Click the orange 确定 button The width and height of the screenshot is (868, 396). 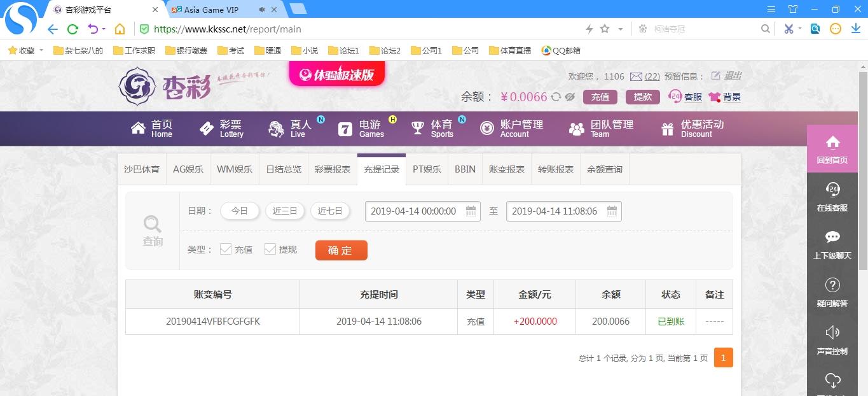pos(341,250)
